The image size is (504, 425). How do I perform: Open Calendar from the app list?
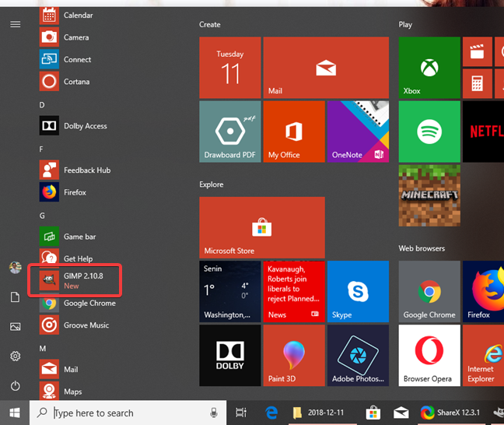pos(66,15)
